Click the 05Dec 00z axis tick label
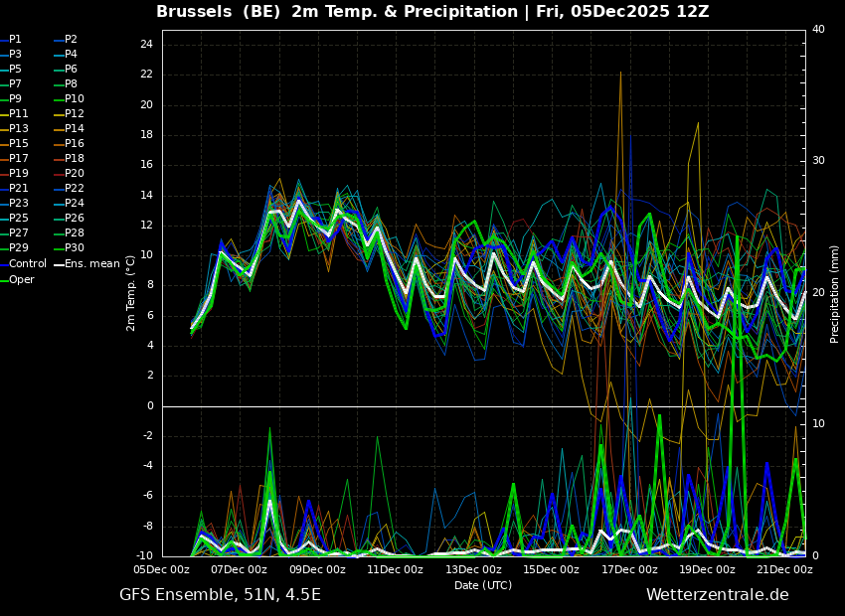Image resolution: width=845 pixels, height=616 pixels. coord(162,570)
